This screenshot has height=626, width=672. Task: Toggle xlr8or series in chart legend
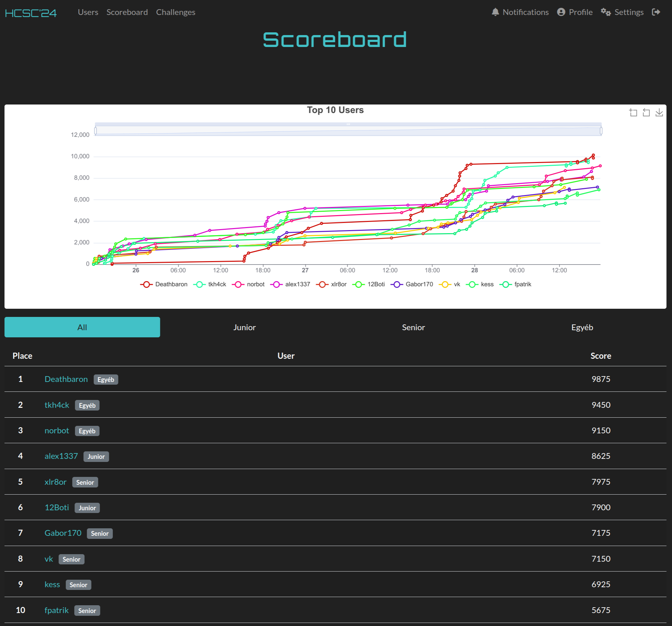[331, 284]
